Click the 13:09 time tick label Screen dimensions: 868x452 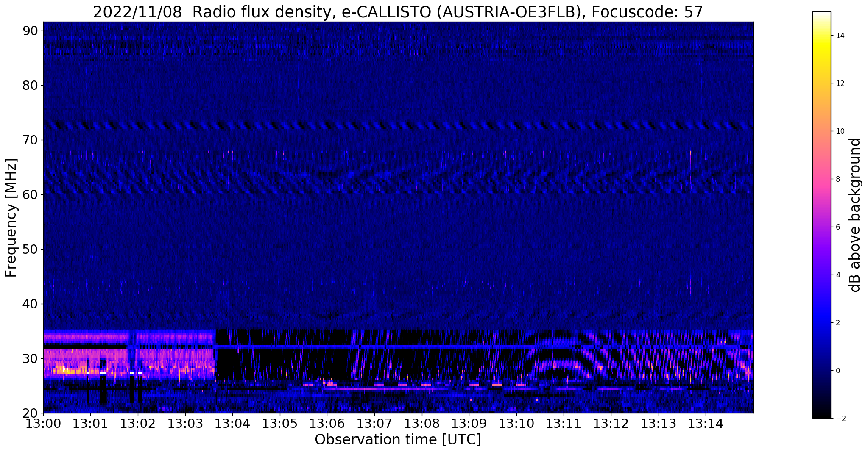pos(469,423)
